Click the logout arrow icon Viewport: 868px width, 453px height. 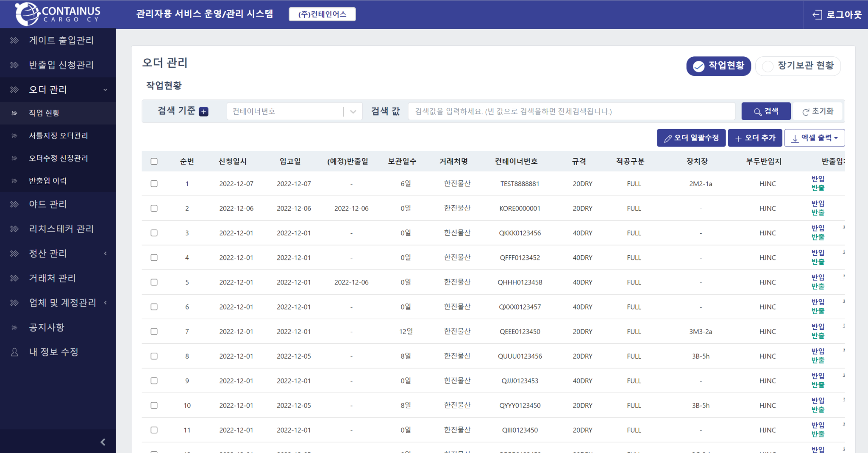tap(817, 15)
